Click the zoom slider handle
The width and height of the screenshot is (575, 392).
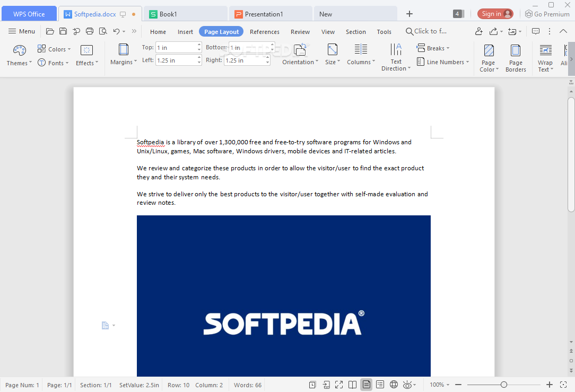503,384
